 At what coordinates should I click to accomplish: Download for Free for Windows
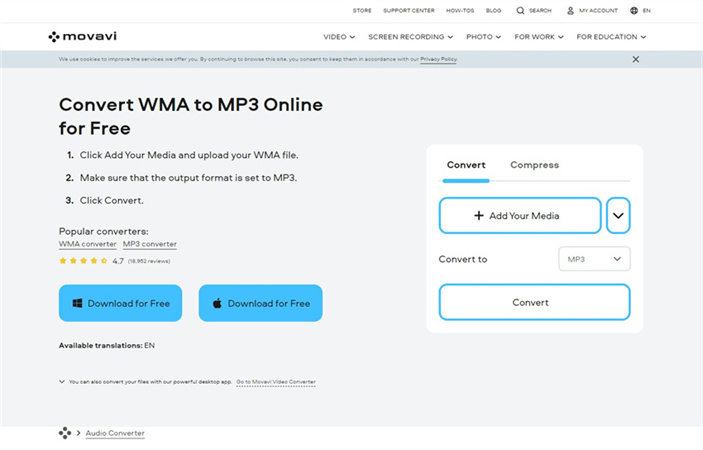click(x=120, y=303)
